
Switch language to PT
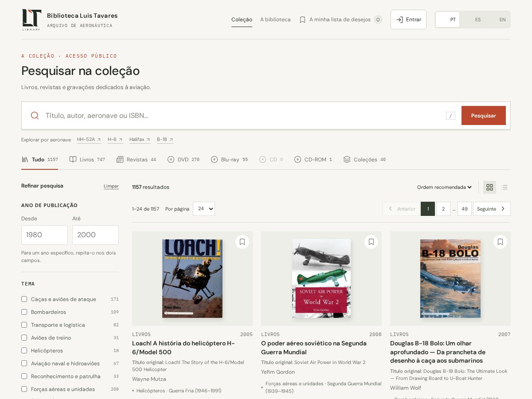(x=448, y=20)
